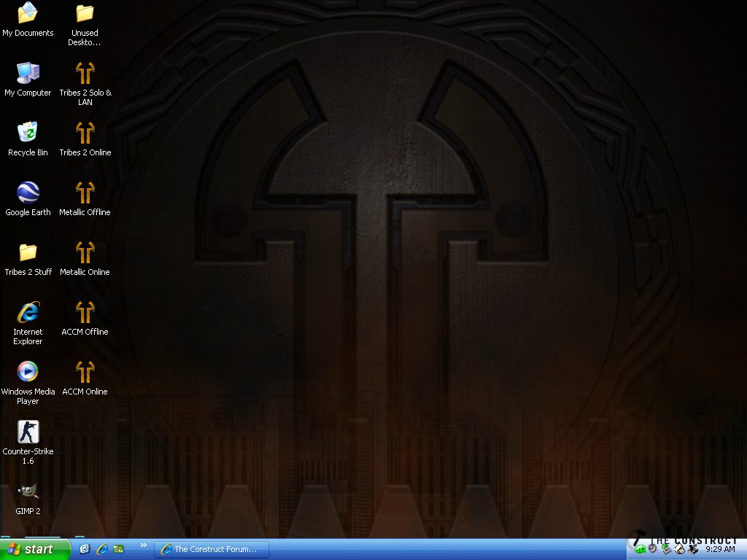
Task: Click the My Computer desktop icon
Action: click(28, 79)
